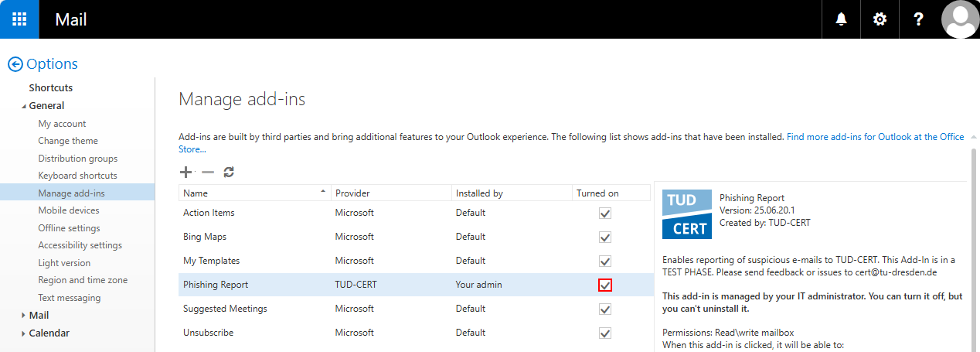Select the My Templates row name
980x352 pixels.
(212, 261)
